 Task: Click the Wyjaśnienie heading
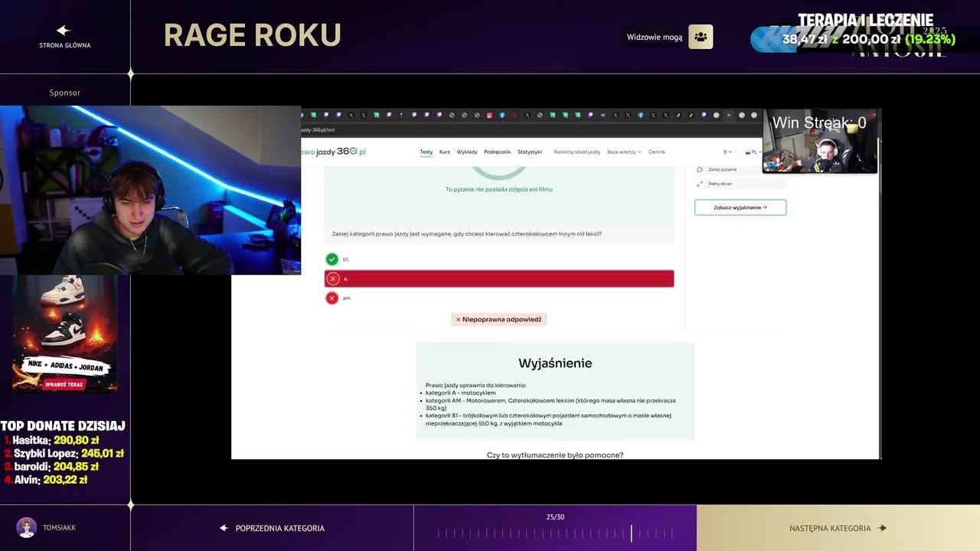coord(555,363)
